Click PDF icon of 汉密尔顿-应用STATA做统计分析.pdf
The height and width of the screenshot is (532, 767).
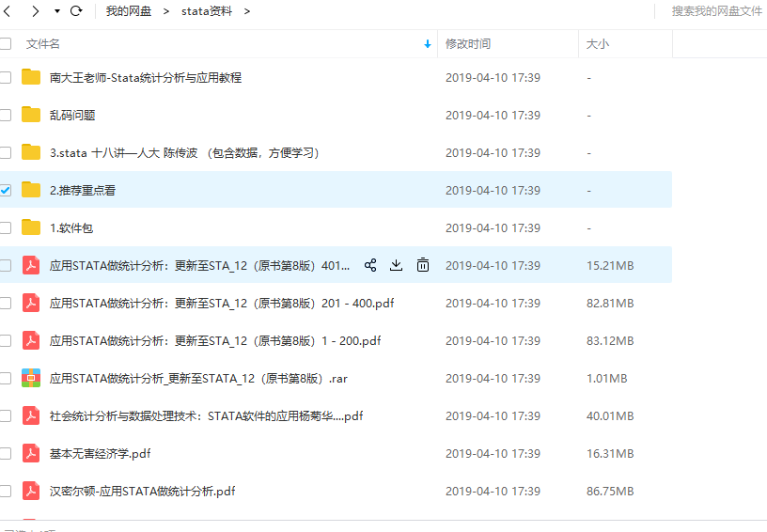click(x=31, y=492)
